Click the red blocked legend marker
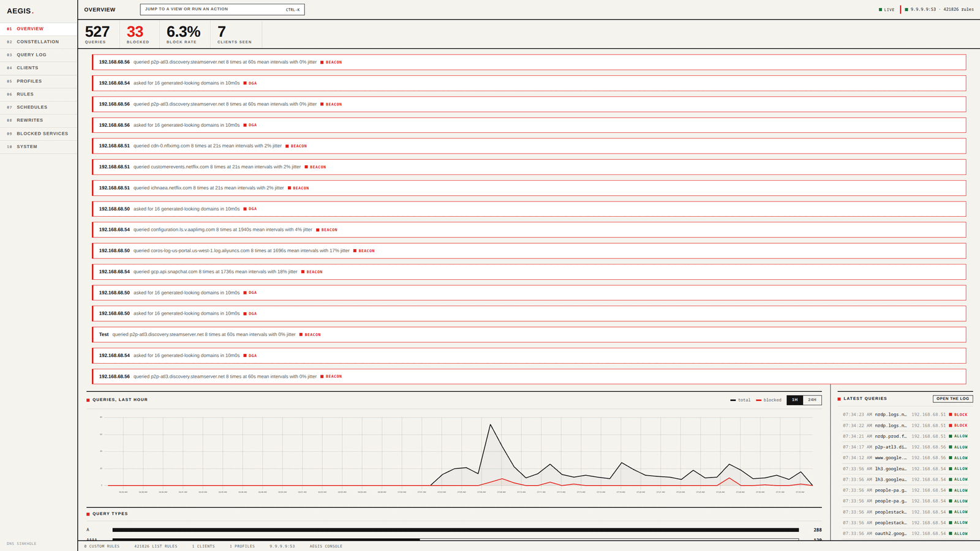The width and height of the screenshot is (980, 551). pos(758,400)
